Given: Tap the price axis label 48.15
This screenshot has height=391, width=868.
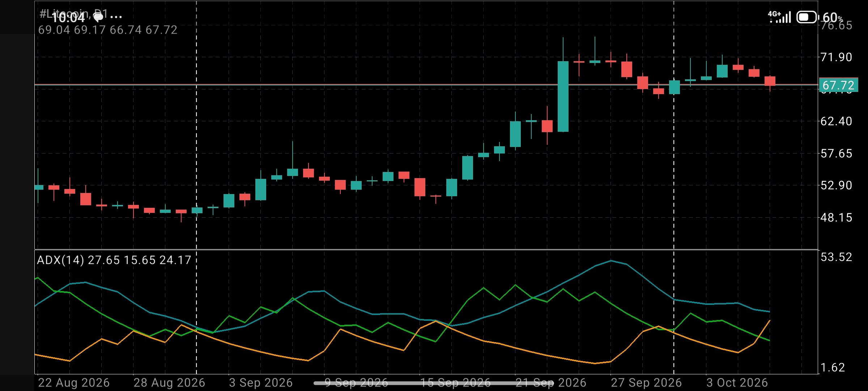Looking at the screenshot, I should [836, 218].
